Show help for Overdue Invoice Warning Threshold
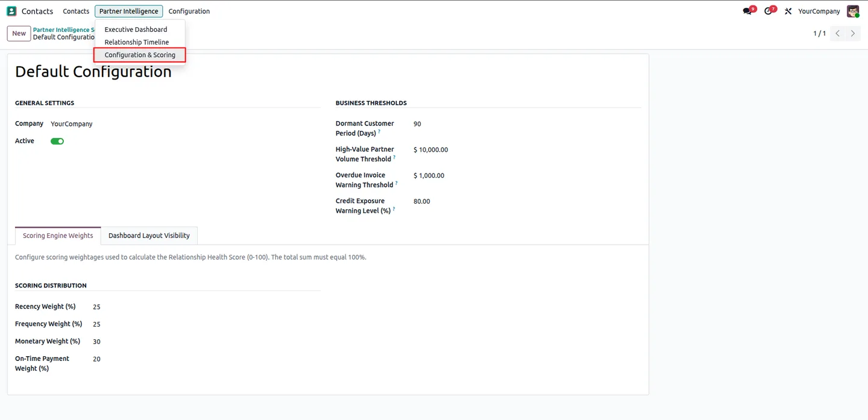 396,183
